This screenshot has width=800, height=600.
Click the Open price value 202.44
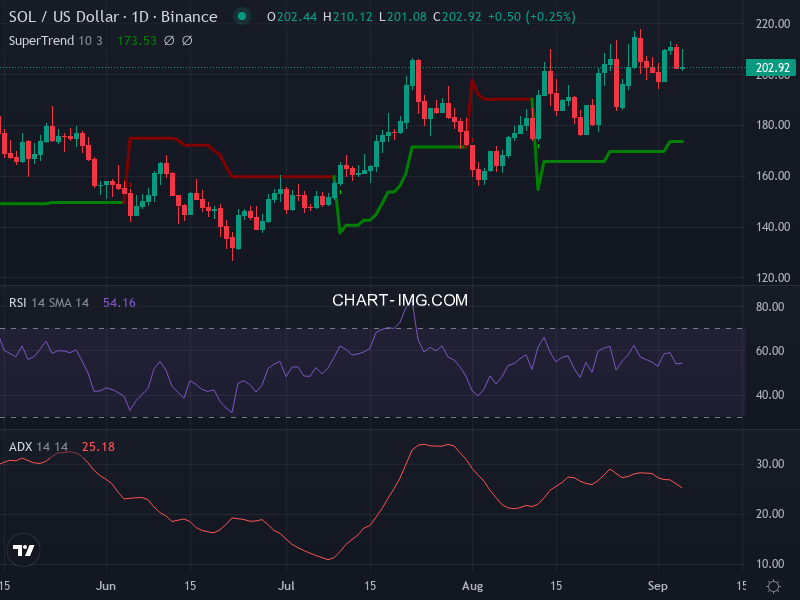coord(286,17)
